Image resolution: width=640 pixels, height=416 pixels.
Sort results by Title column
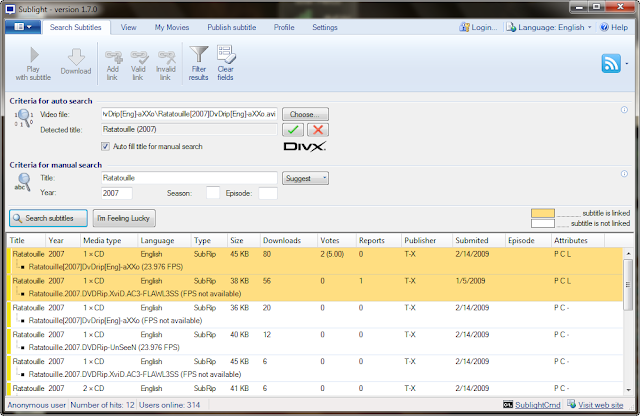(25, 240)
